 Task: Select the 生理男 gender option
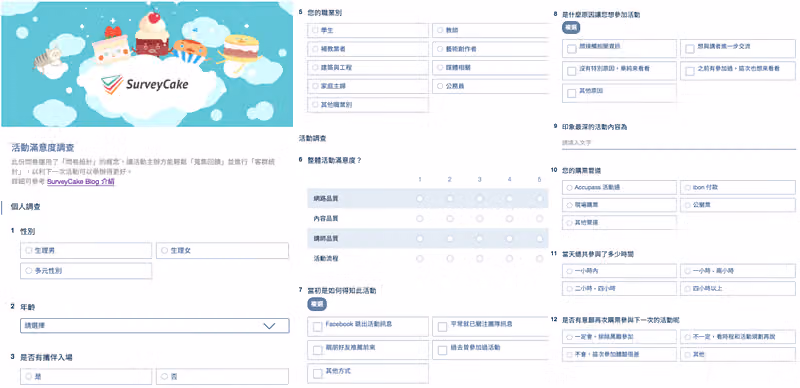click(86, 251)
